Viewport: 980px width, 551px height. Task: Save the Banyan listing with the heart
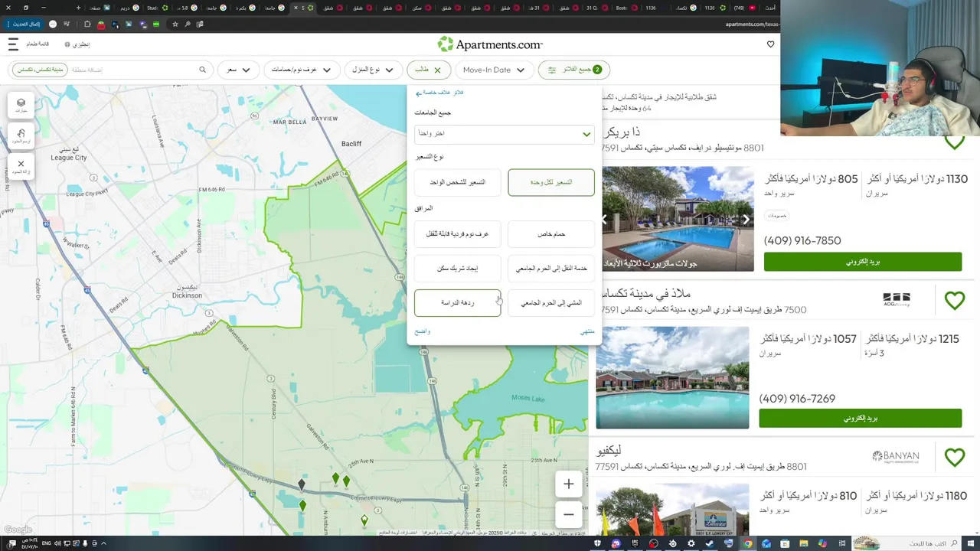(x=954, y=457)
